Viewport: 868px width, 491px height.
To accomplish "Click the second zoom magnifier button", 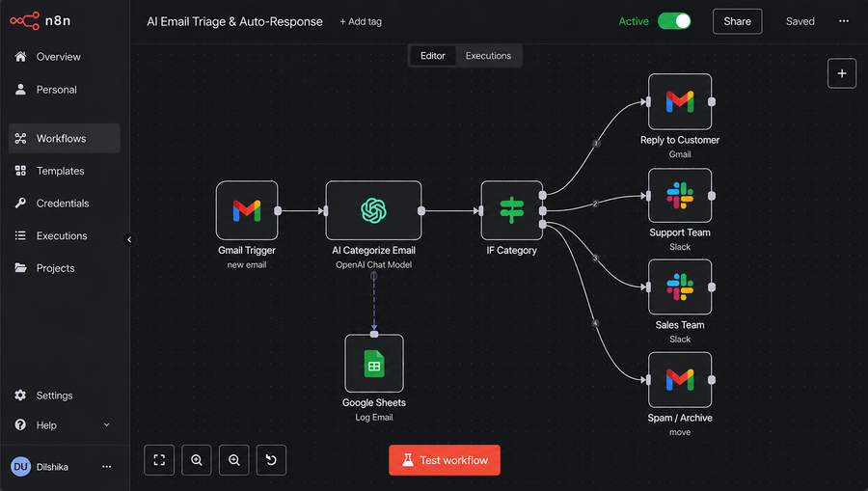I will coord(234,460).
